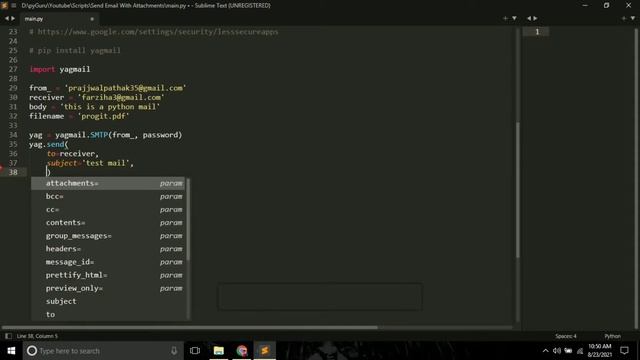Click the 'farziha3@gmail.com' receiver string
640x360 pixels.
[x=121, y=97]
